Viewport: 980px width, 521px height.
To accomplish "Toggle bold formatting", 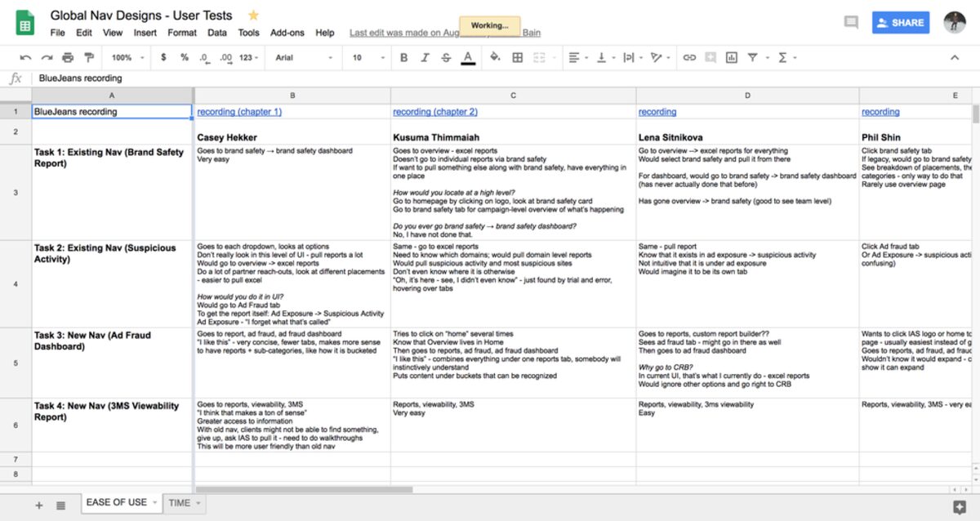I will coord(403,58).
